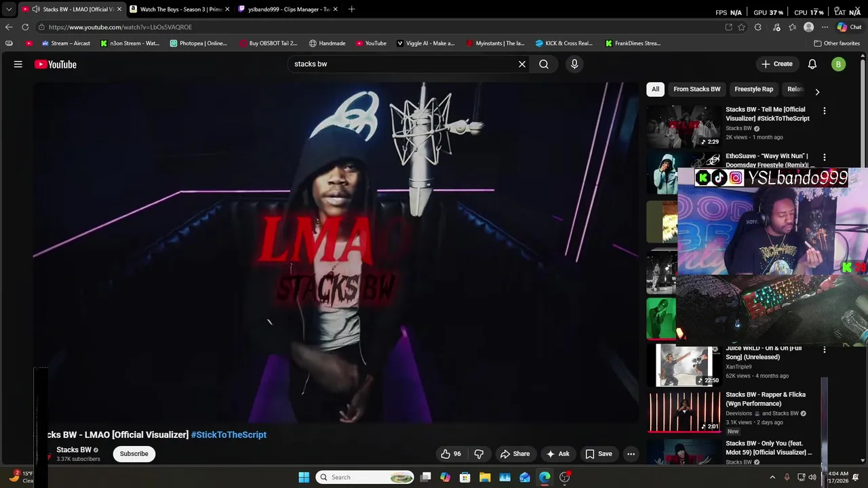
Task: Share the LMAO video
Action: point(515,454)
